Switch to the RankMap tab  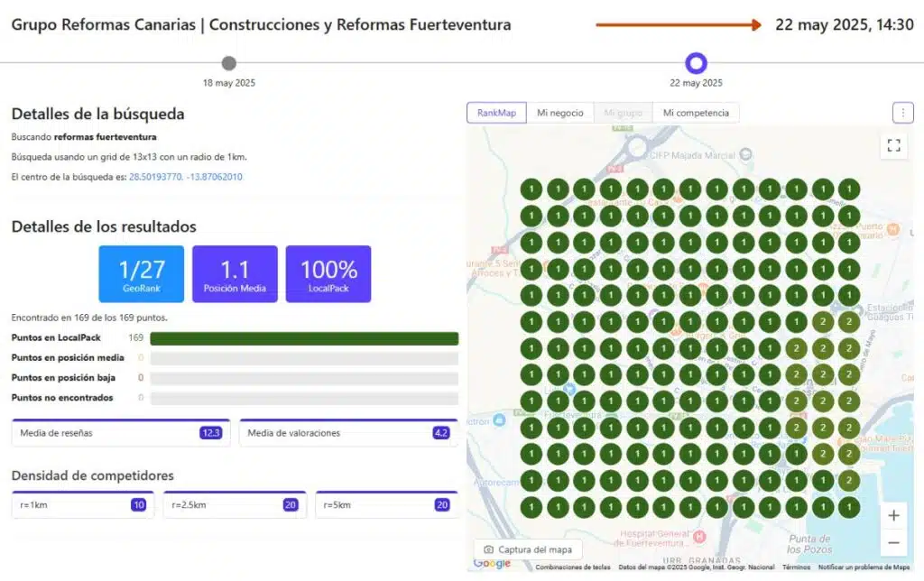496,113
